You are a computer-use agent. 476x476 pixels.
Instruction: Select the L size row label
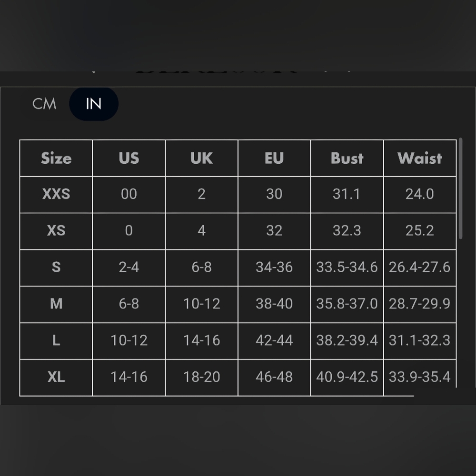56,340
